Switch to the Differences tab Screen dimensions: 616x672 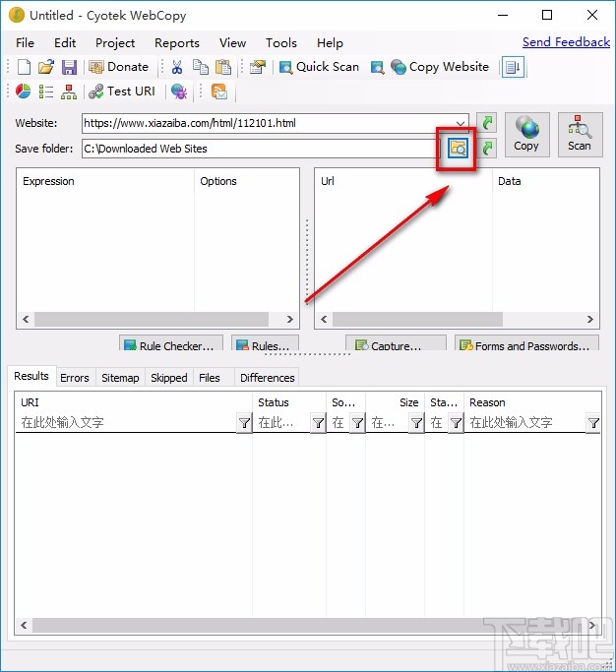tap(267, 378)
